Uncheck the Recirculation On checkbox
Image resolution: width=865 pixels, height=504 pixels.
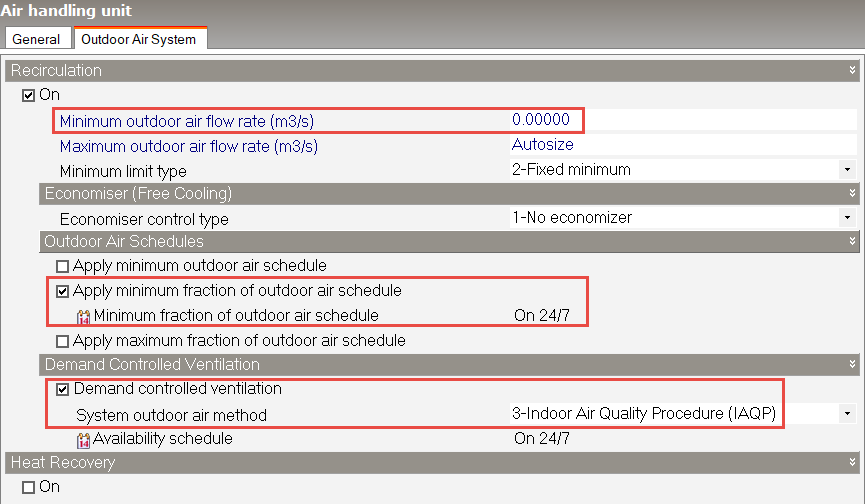click(29, 95)
